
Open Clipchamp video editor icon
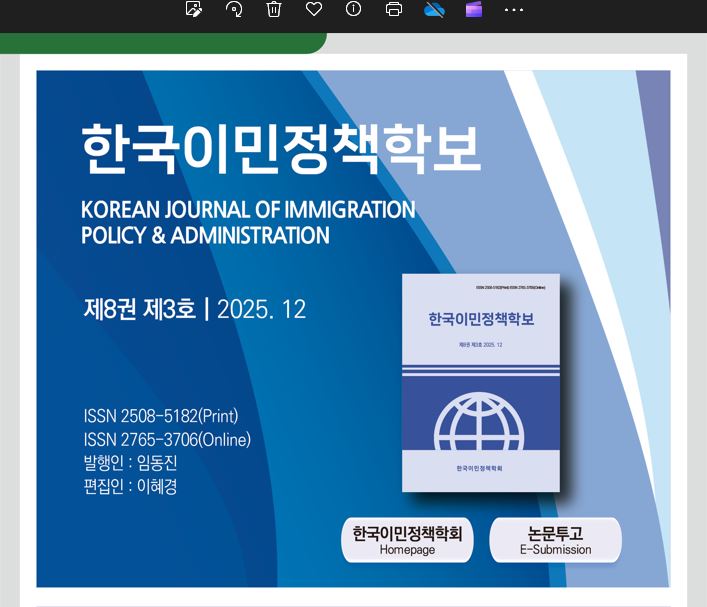point(474,9)
